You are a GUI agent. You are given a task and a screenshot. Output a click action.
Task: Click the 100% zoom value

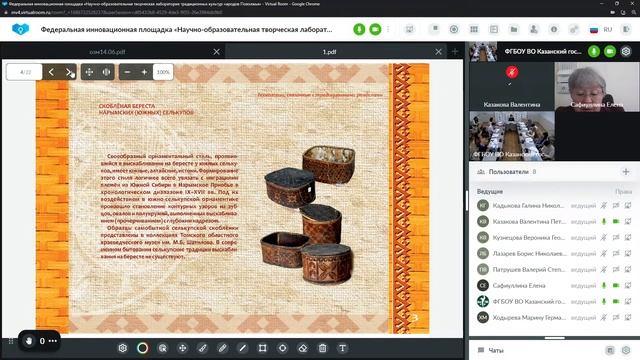click(163, 72)
